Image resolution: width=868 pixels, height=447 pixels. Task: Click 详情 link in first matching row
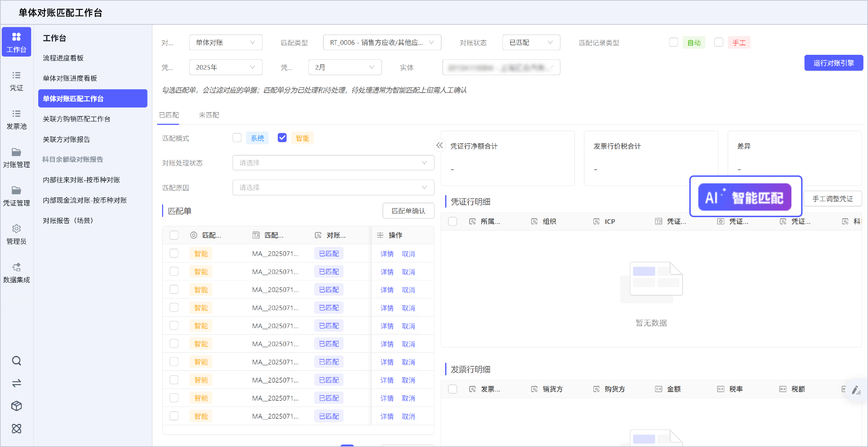point(387,254)
